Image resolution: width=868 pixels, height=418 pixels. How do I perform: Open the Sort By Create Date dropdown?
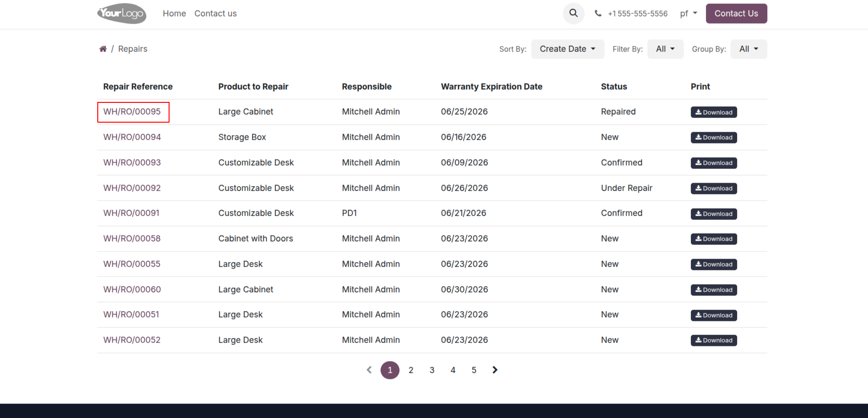568,49
